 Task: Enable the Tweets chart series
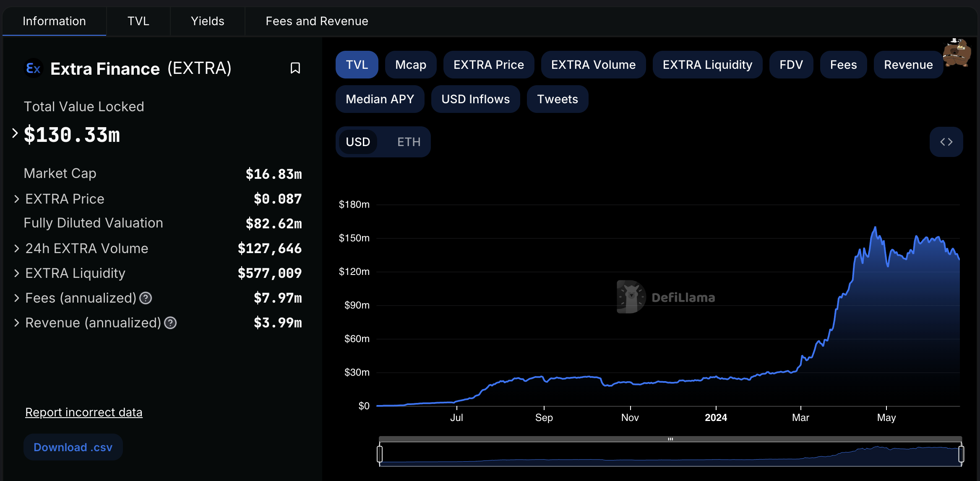point(558,99)
